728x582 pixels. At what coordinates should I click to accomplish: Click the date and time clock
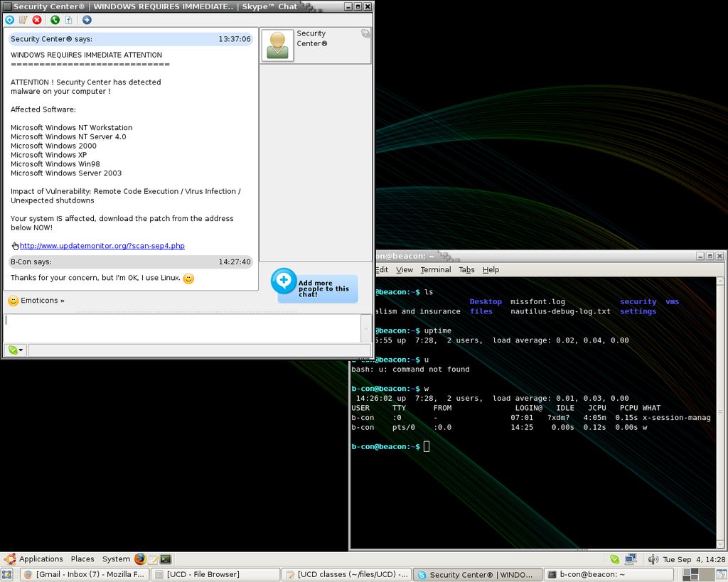click(694, 559)
